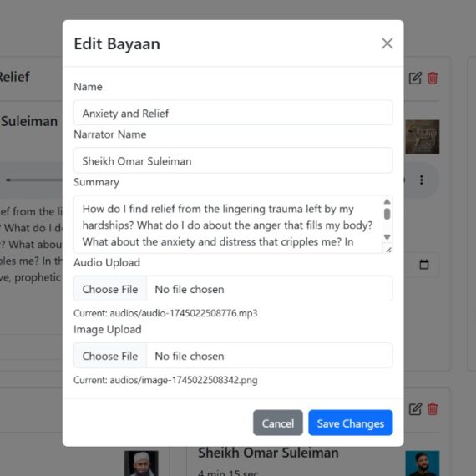
Task: Click Save Changes button
Action: pos(351,423)
